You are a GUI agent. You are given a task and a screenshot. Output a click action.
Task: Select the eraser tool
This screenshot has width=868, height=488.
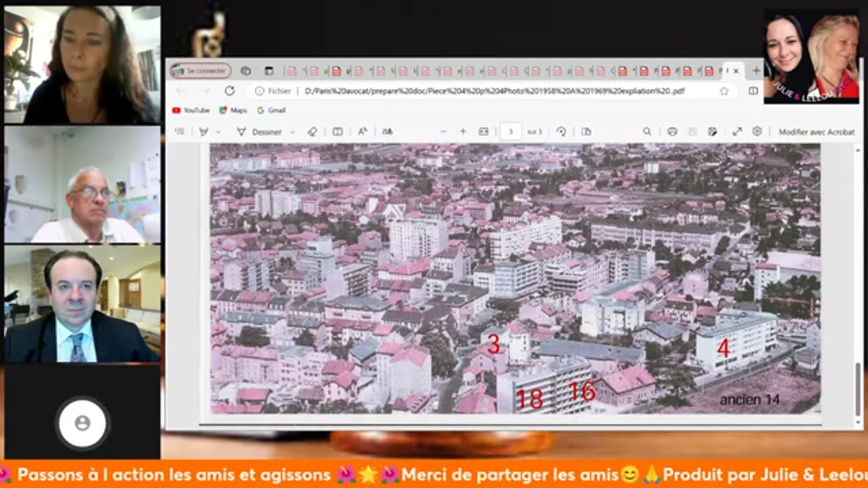point(312,131)
